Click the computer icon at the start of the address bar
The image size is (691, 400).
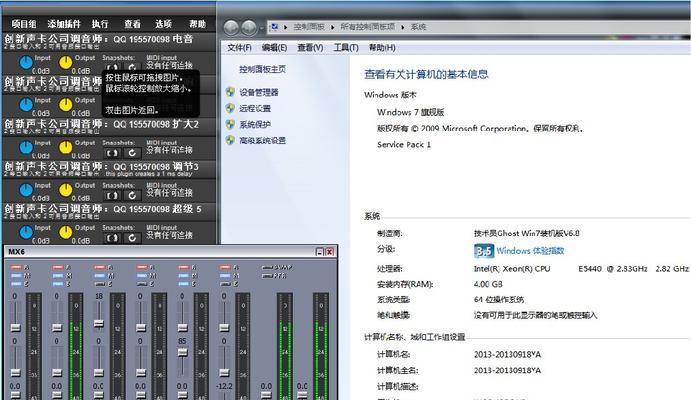[x=275, y=27]
